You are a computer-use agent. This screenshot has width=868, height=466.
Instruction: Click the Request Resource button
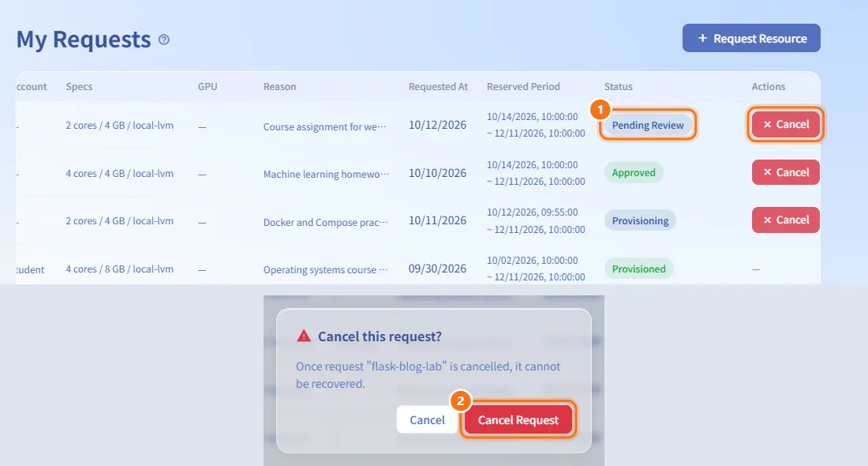(x=751, y=38)
